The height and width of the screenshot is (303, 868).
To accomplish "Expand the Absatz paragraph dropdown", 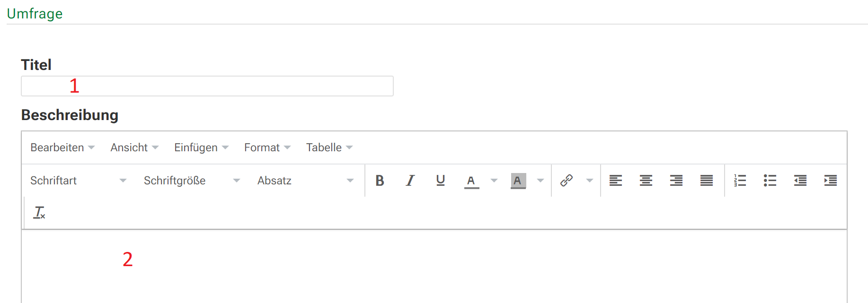I will pyautogui.click(x=305, y=181).
